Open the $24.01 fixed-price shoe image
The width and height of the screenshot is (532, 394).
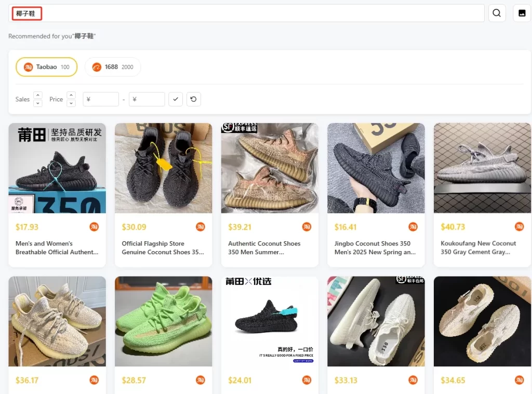[270, 321]
